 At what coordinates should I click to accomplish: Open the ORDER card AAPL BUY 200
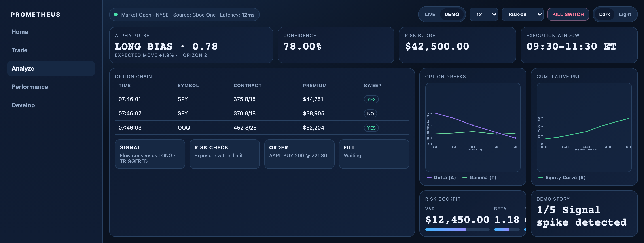299,154
